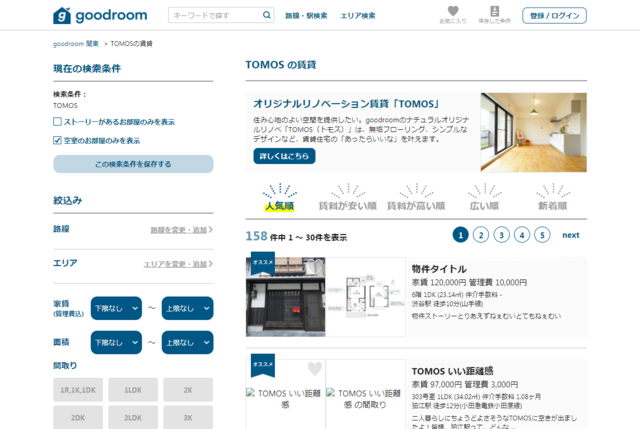Screen dimensions: 640x429
Task: Click goodroom 関東 breadcrumb link
Action: pos(76,44)
